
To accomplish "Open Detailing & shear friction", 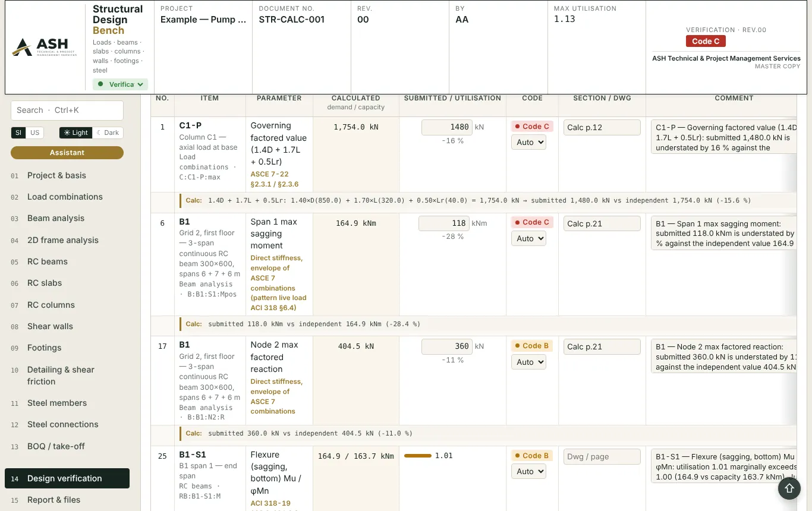I will pyautogui.click(x=67, y=376).
